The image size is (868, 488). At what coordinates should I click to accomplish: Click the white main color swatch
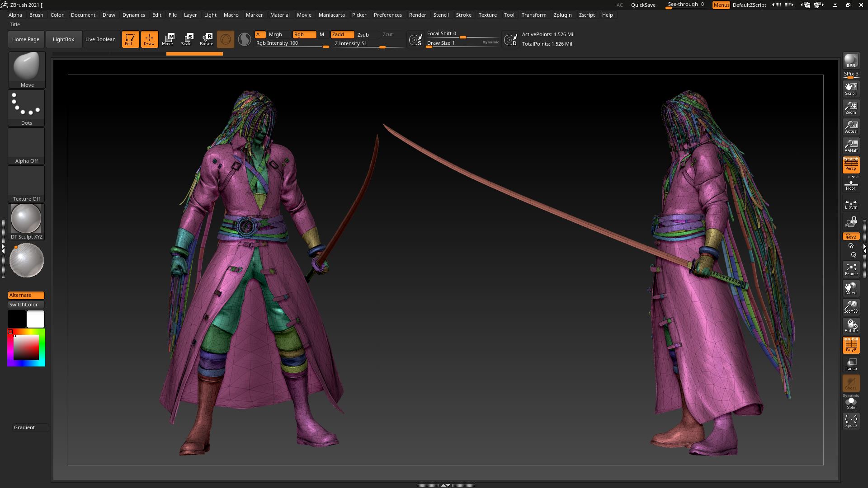click(x=36, y=319)
